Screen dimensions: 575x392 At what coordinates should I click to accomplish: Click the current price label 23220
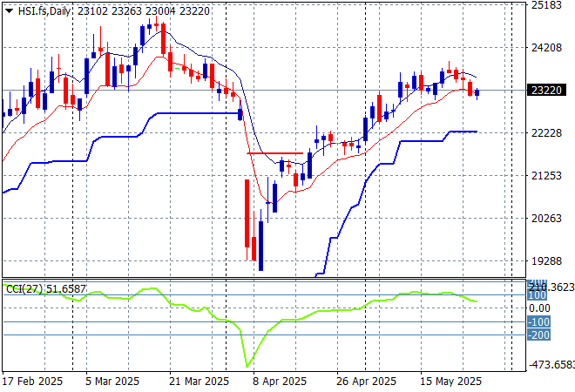546,91
